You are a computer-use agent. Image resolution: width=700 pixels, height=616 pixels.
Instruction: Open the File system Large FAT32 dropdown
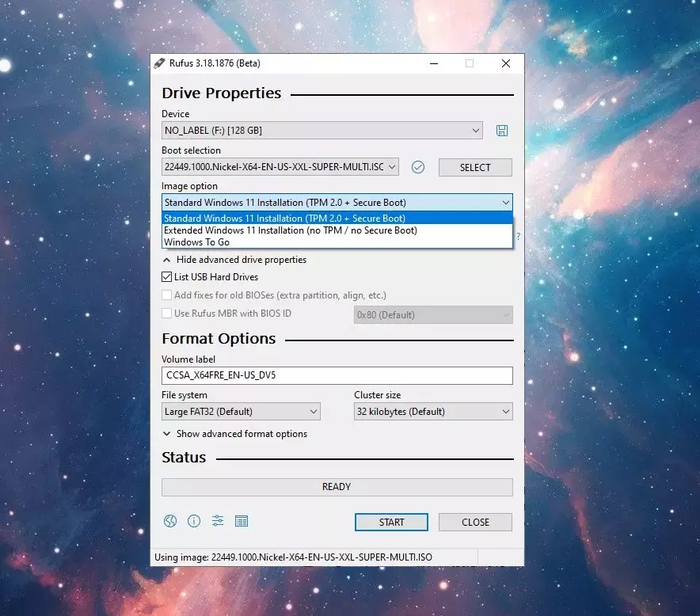[241, 411]
